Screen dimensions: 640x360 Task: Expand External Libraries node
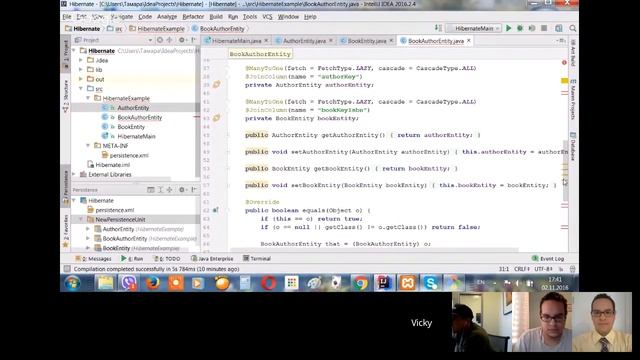click(x=74, y=174)
